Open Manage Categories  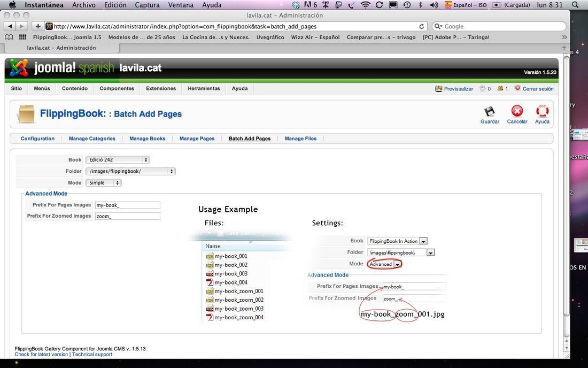(92, 139)
